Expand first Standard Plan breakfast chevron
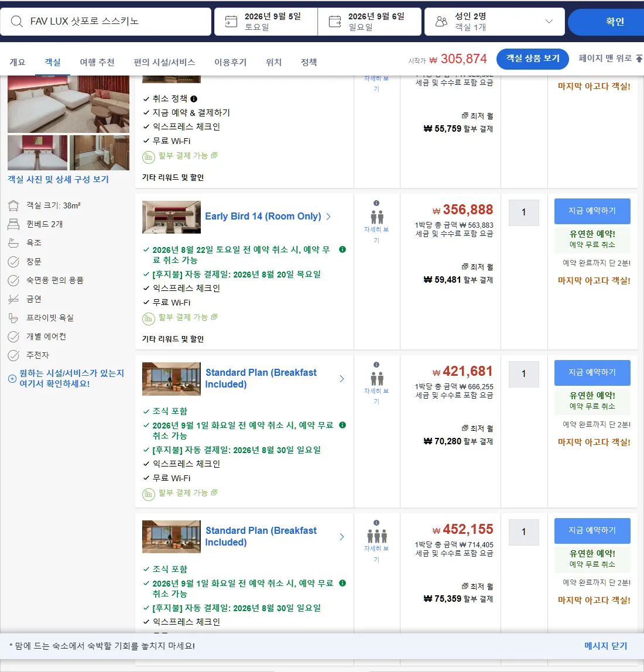The width and height of the screenshot is (644, 672). click(342, 379)
